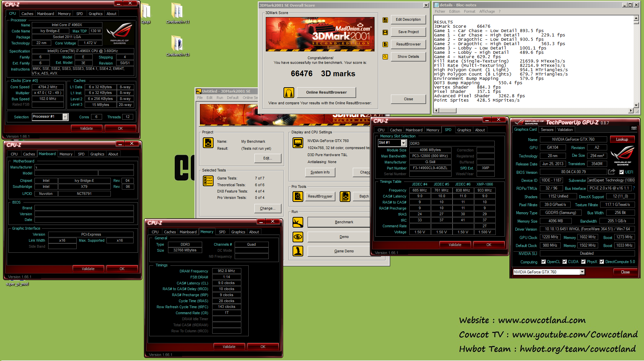644x361 pixels.
Task: Open Graphics tab in the CPU-Z Memory window
Action: (238, 232)
